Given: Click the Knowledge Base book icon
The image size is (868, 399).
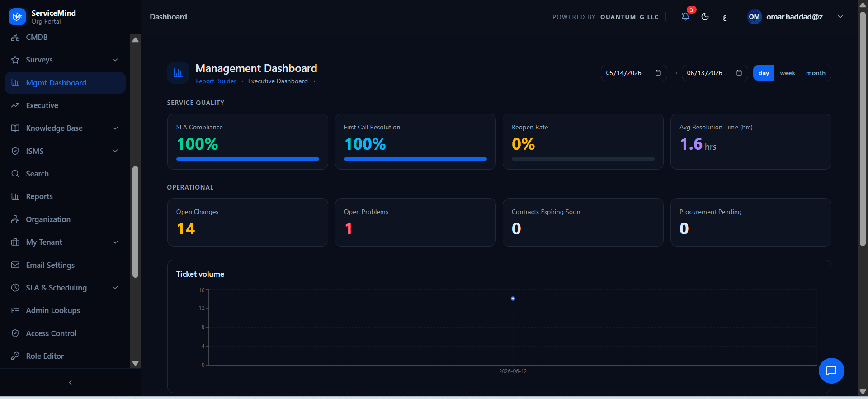Looking at the screenshot, I should pos(15,128).
